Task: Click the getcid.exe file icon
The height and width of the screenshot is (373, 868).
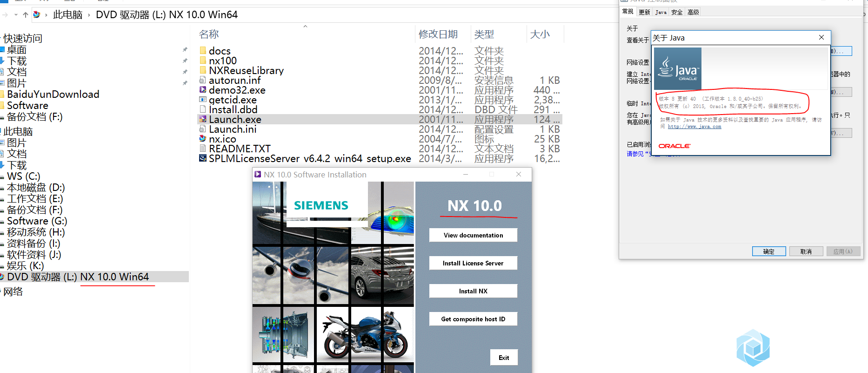Action: click(203, 99)
